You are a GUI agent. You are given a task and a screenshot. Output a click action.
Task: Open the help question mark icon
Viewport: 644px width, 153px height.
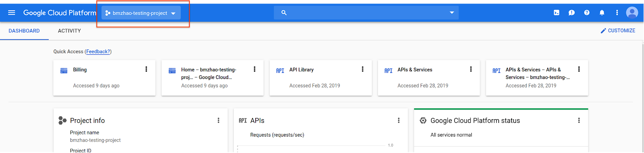(x=587, y=12)
